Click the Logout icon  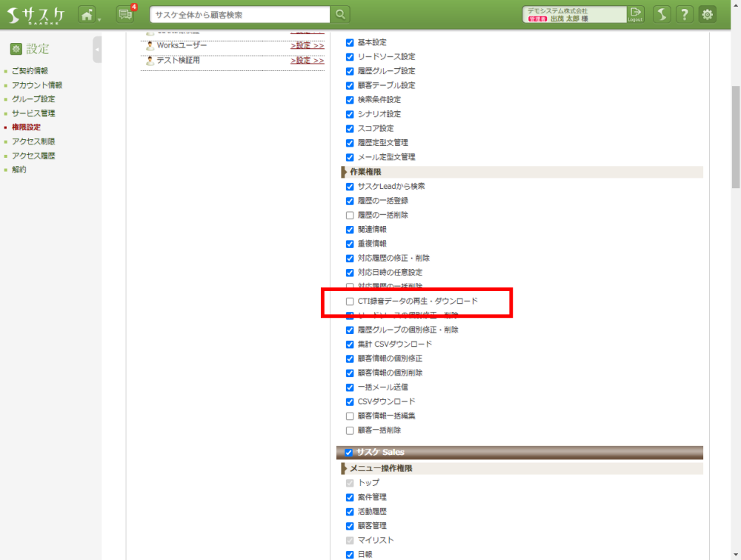click(x=635, y=14)
